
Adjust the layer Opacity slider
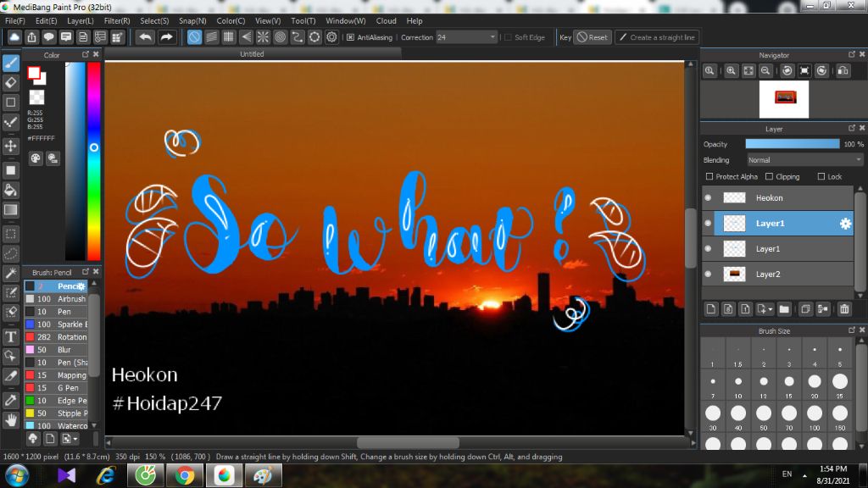[x=793, y=144]
